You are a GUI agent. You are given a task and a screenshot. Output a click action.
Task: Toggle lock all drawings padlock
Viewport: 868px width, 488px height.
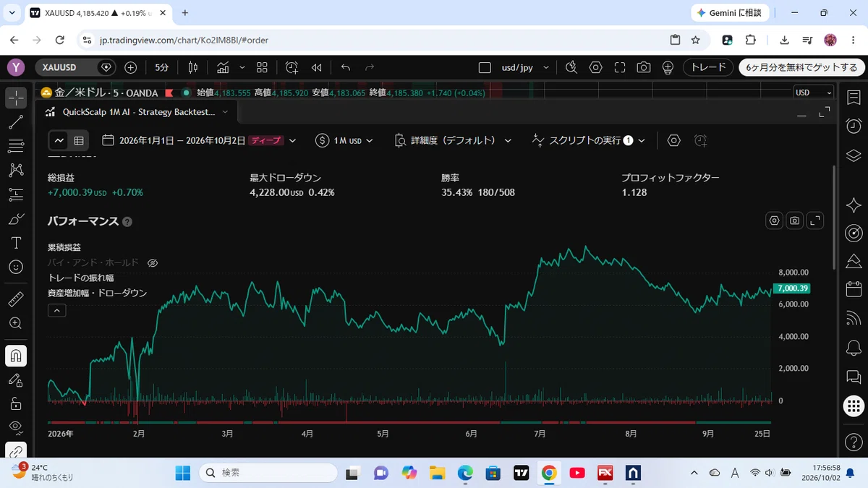(16, 403)
